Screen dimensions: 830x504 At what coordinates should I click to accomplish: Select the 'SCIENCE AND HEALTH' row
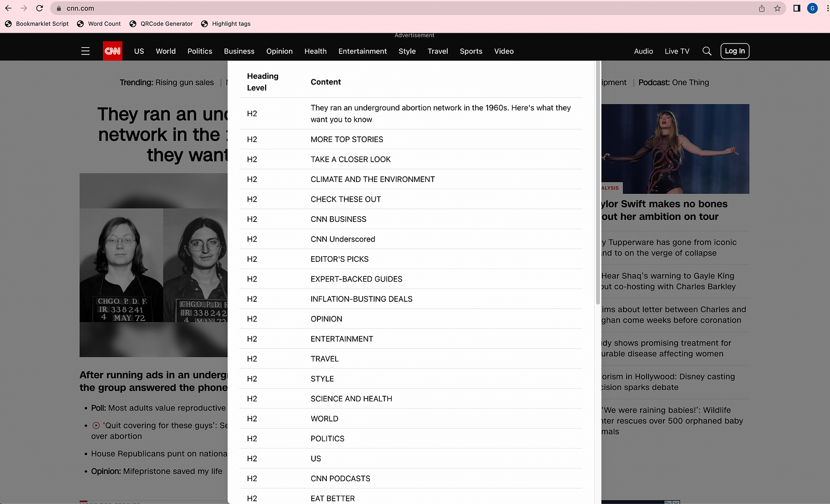pyautogui.click(x=410, y=399)
